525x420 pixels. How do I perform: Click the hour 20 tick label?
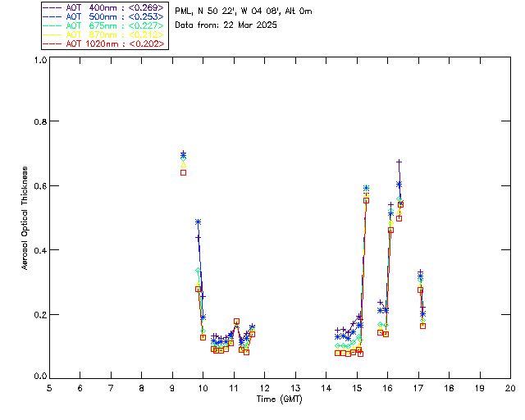point(510,388)
